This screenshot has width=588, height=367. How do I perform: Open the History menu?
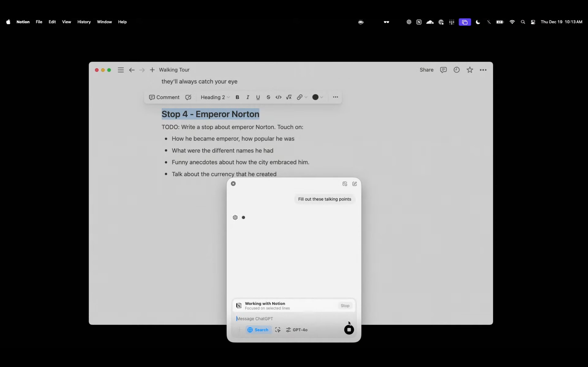coord(84,22)
